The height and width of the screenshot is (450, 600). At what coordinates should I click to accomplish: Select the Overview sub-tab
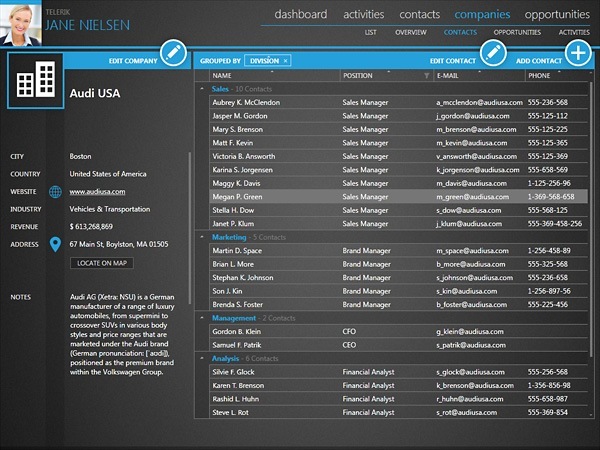(411, 33)
